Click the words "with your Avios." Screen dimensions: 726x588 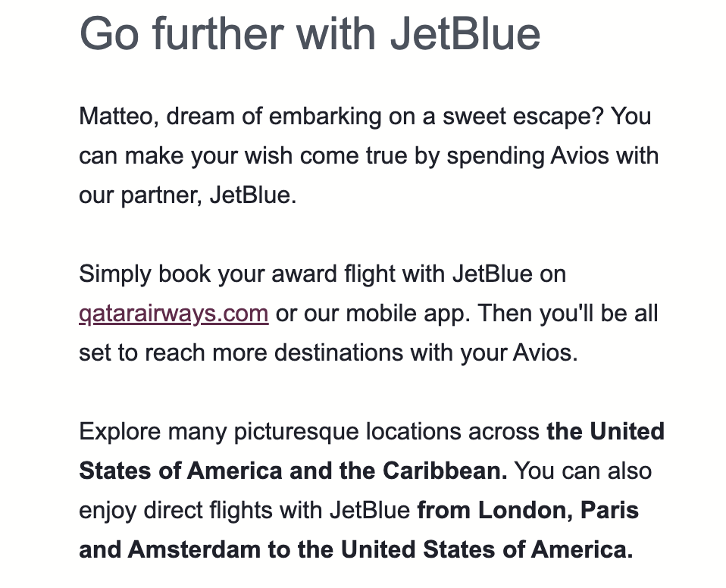(x=494, y=353)
